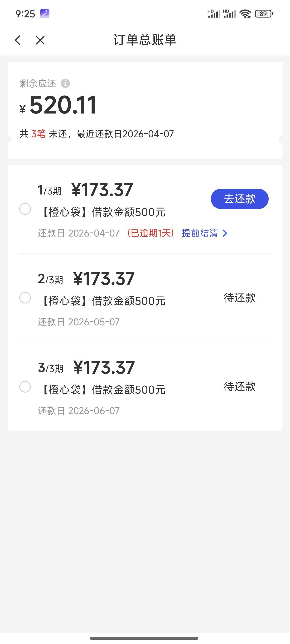Close the order bill page
The image size is (290, 644).
[x=40, y=40]
